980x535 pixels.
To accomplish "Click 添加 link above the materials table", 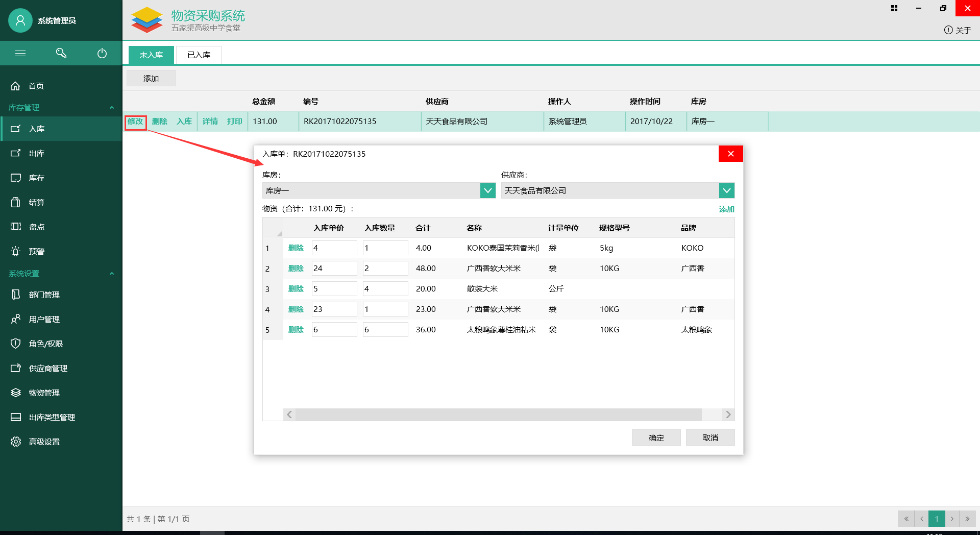I will (726, 209).
